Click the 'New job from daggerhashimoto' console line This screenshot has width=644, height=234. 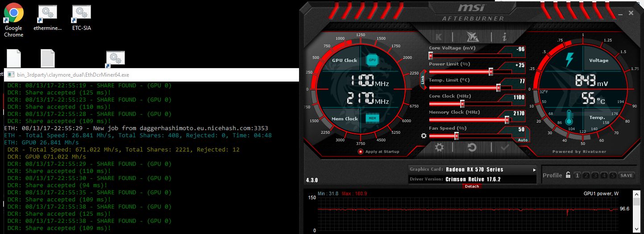[137, 128]
